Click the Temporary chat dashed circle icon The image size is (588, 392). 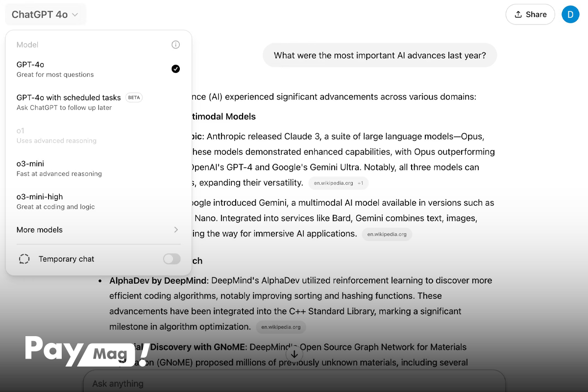pos(24,259)
